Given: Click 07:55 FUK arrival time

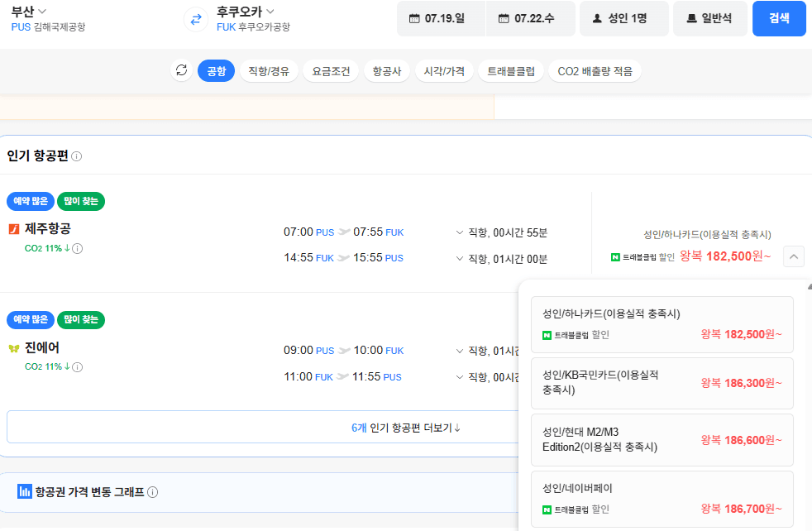Looking at the screenshot, I should 378,232.
